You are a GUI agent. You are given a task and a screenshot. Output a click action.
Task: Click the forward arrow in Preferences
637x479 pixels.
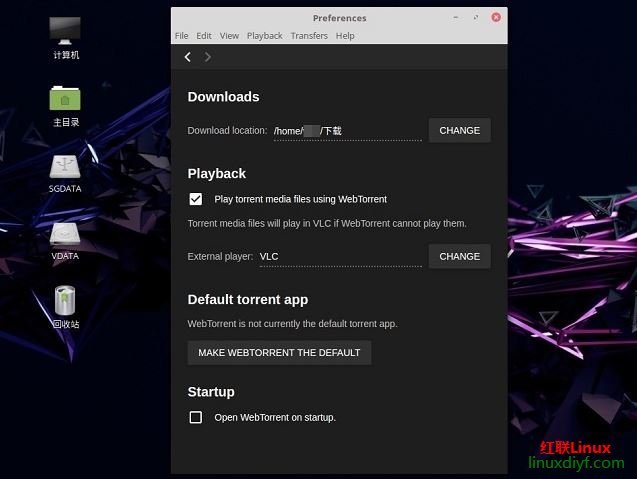pyautogui.click(x=208, y=58)
